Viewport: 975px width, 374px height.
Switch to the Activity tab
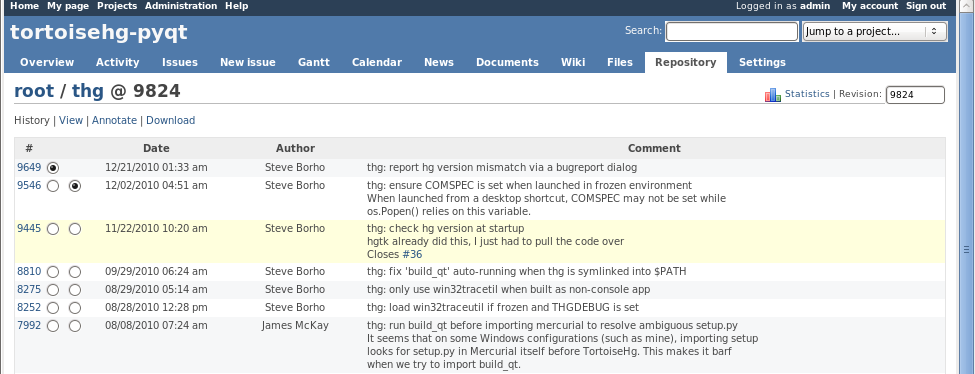[x=118, y=62]
